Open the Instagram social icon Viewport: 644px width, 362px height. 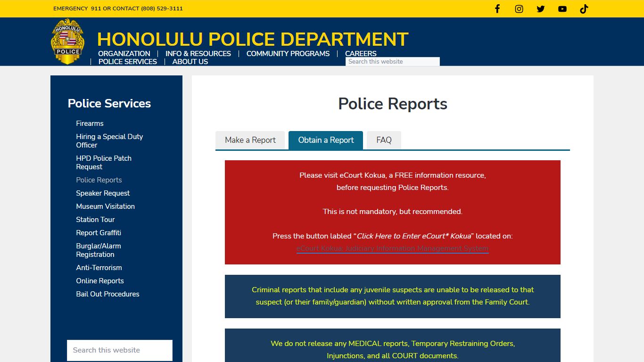pos(519,9)
